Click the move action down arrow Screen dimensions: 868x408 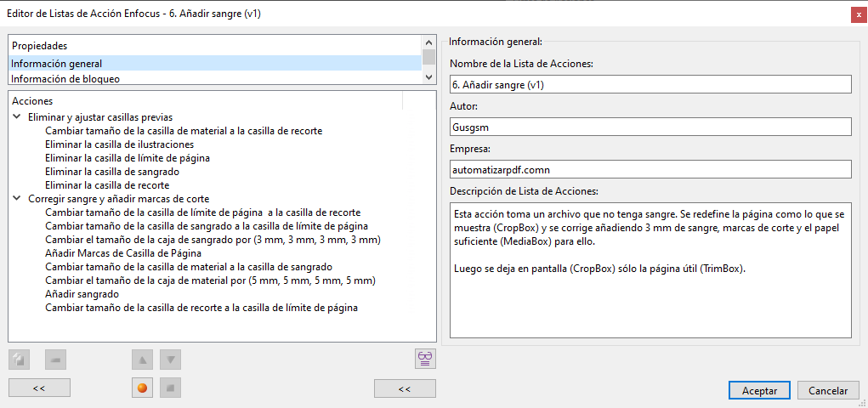point(171,360)
